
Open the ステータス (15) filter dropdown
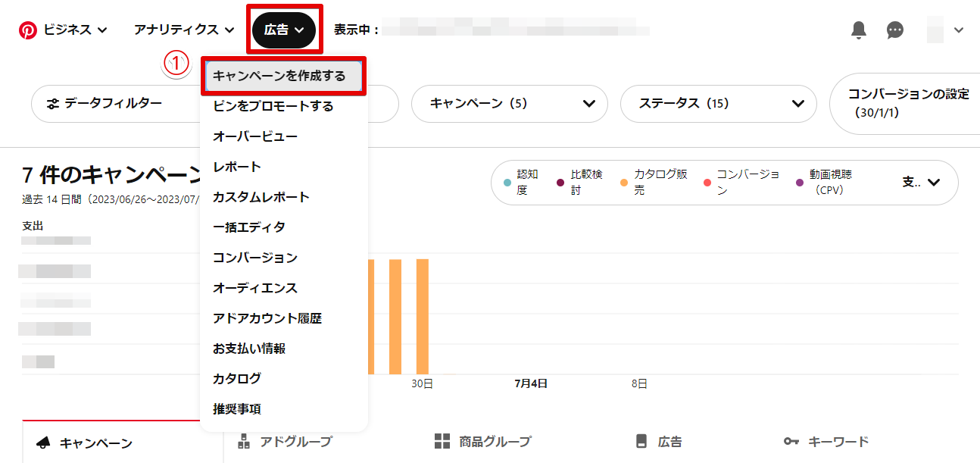tap(718, 104)
